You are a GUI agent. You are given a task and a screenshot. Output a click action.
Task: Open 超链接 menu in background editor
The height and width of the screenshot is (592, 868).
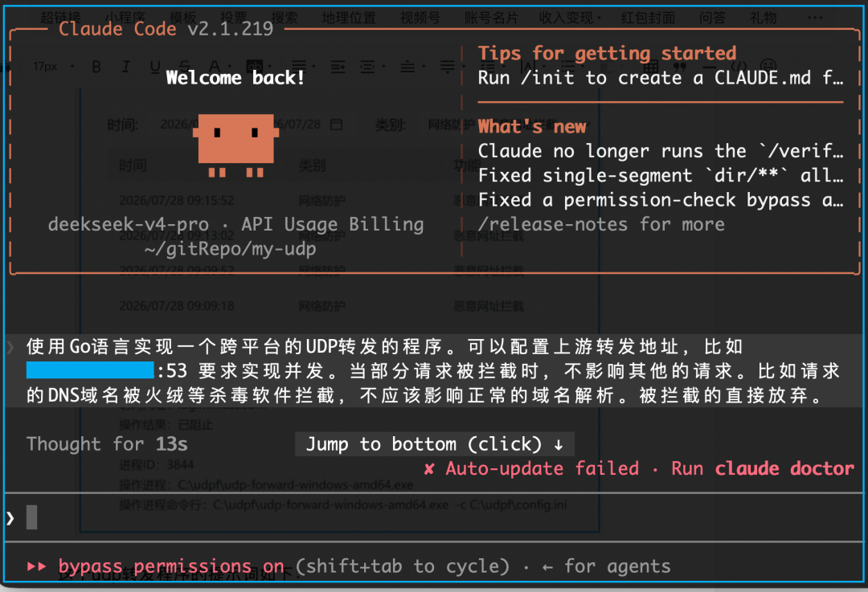click(60, 18)
